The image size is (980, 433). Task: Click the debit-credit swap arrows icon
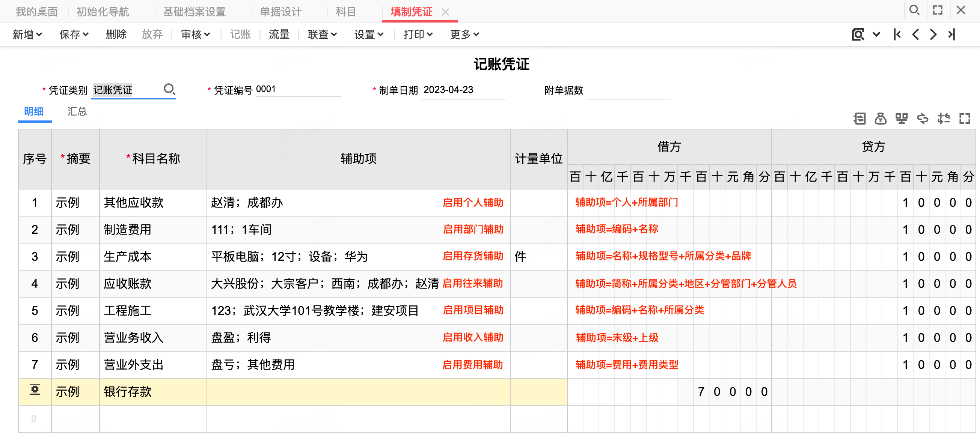click(x=923, y=119)
